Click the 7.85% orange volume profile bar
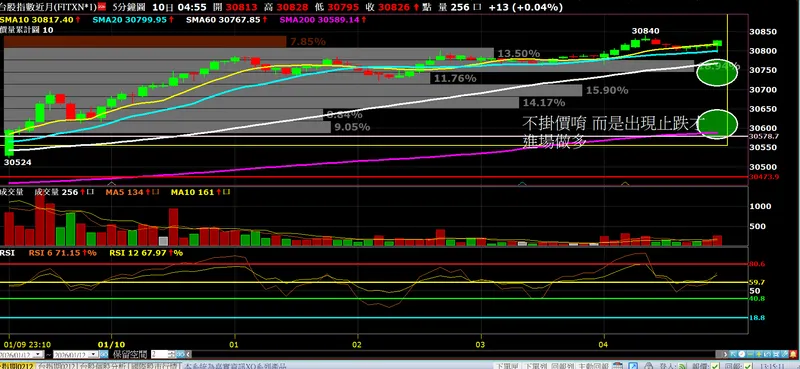Image resolution: width=800 pixels, height=369 pixels. point(145,41)
